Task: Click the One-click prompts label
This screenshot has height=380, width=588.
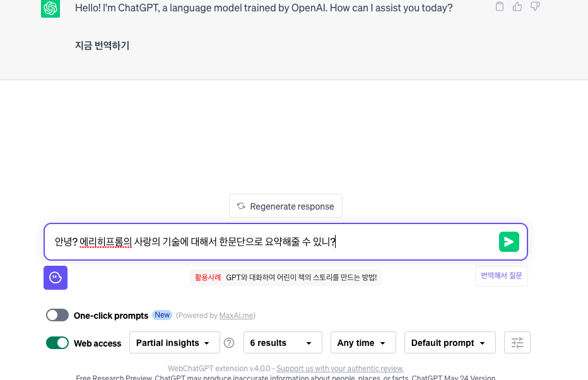Action: click(111, 316)
